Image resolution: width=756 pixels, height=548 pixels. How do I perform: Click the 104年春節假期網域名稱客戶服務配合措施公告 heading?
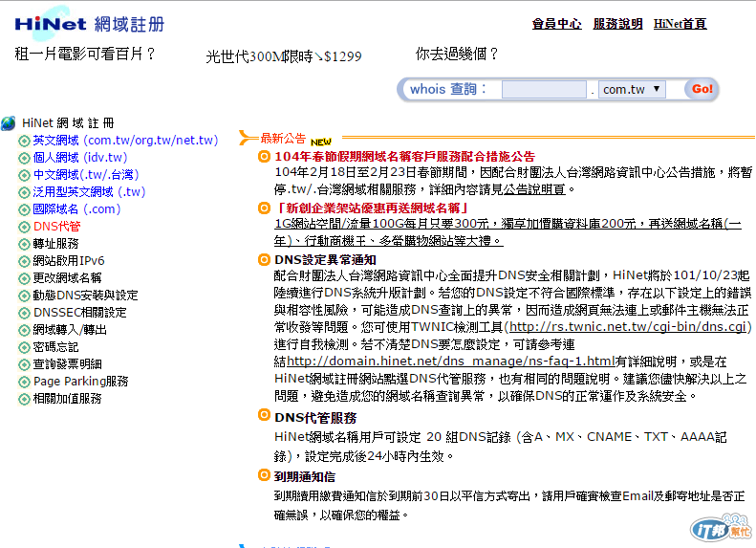tap(404, 157)
